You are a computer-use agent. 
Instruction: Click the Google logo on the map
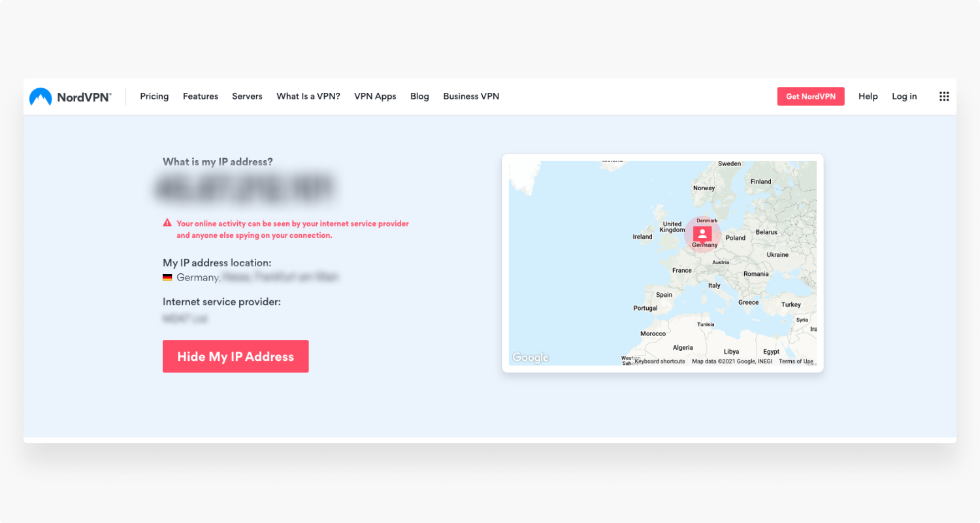(531, 358)
